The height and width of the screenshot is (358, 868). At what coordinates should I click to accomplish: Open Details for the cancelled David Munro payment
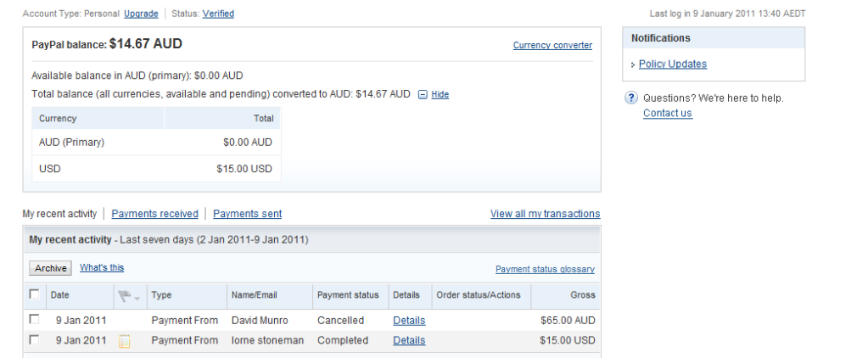pos(409,321)
